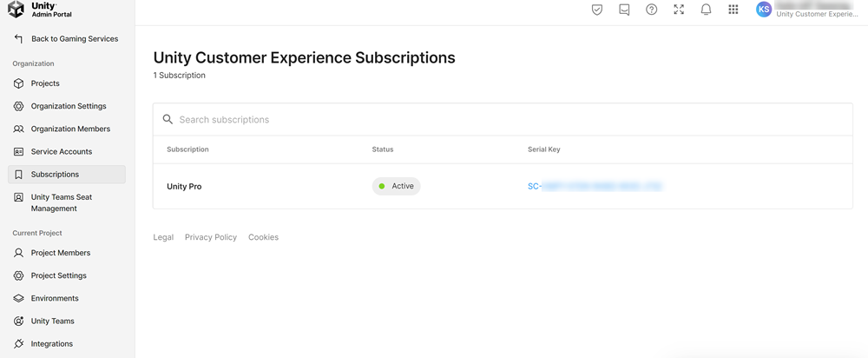Screen dimensions: 868x358
Task: Click the Service Accounts card icon
Action: click(x=18, y=152)
